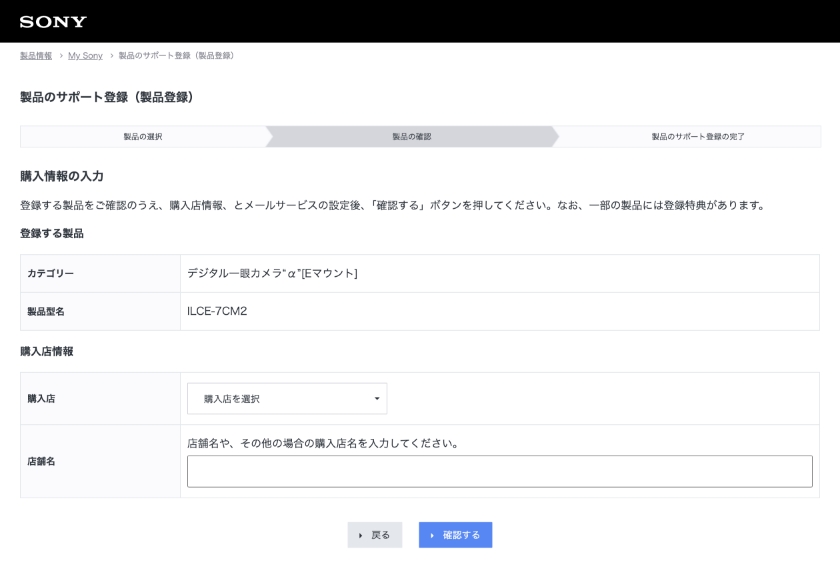Screen dimensions: 840x570
Task: Click the デジタル一眼カメラ category value
Action: 272,273
